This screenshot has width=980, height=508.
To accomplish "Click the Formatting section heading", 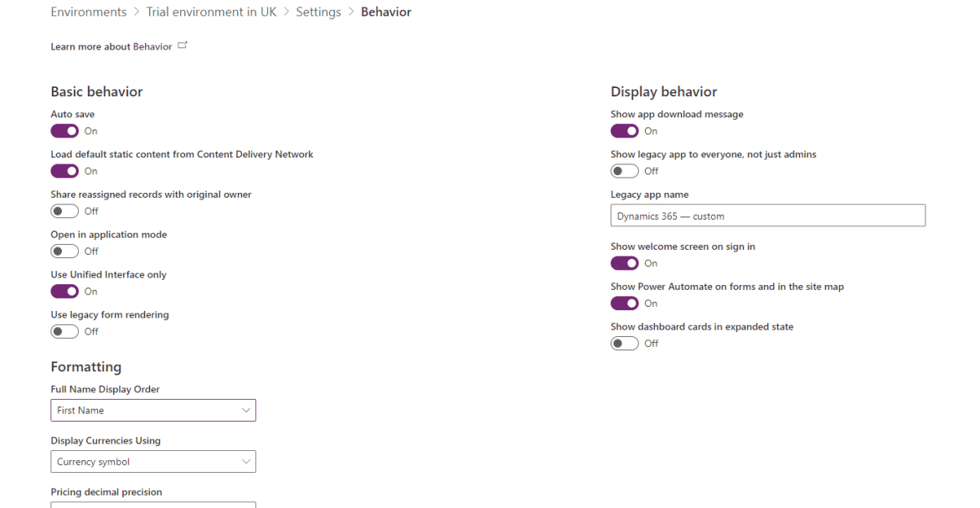I will click(86, 366).
